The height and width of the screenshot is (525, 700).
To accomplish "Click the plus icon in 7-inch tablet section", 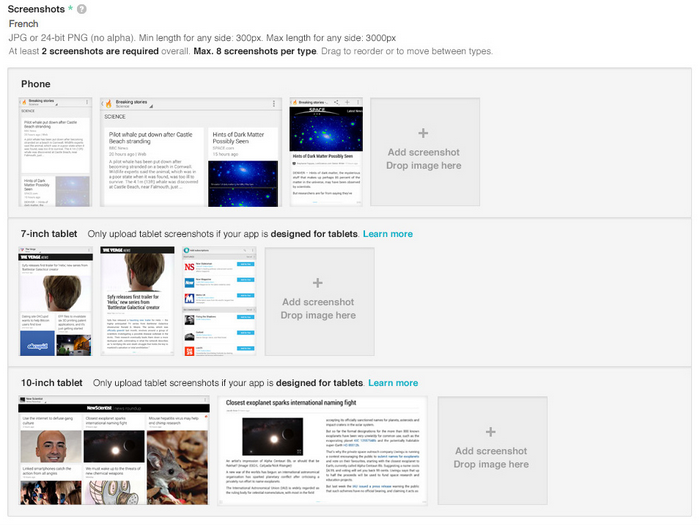I will point(318,283).
